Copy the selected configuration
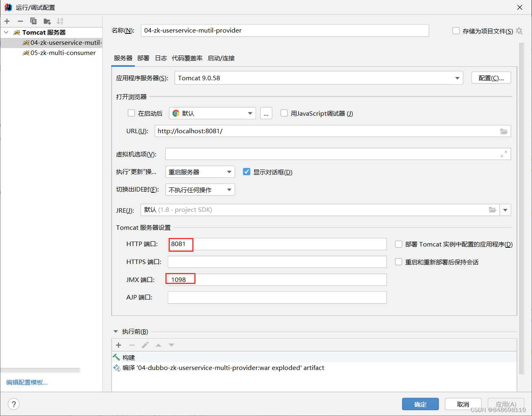 click(x=33, y=21)
